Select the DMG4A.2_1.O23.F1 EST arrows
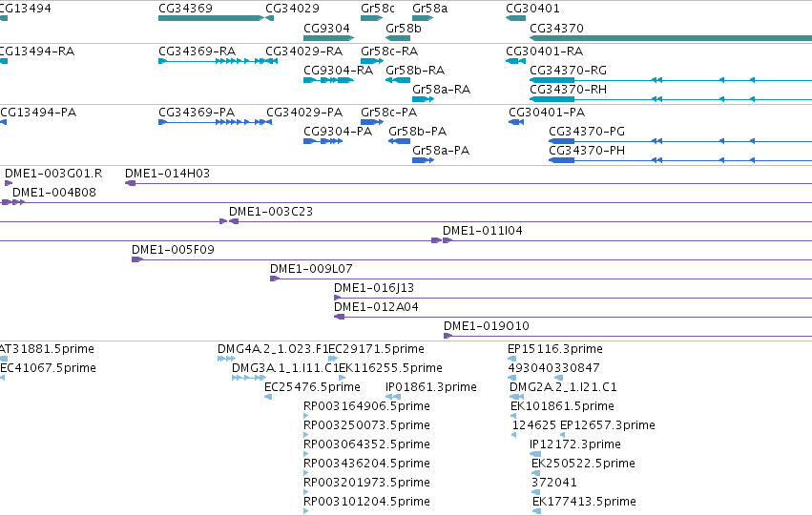This screenshot has width=812, height=516. pyautogui.click(x=227, y=359)
